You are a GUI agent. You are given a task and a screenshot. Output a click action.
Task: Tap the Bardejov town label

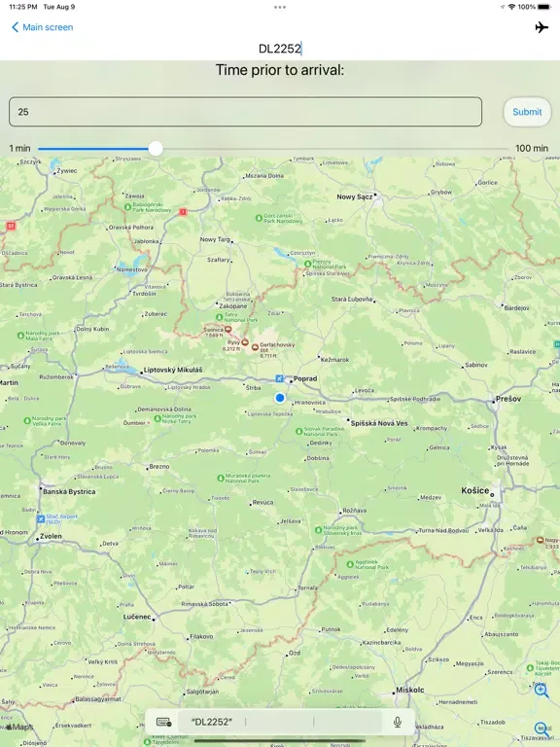[x=516, y=307]
